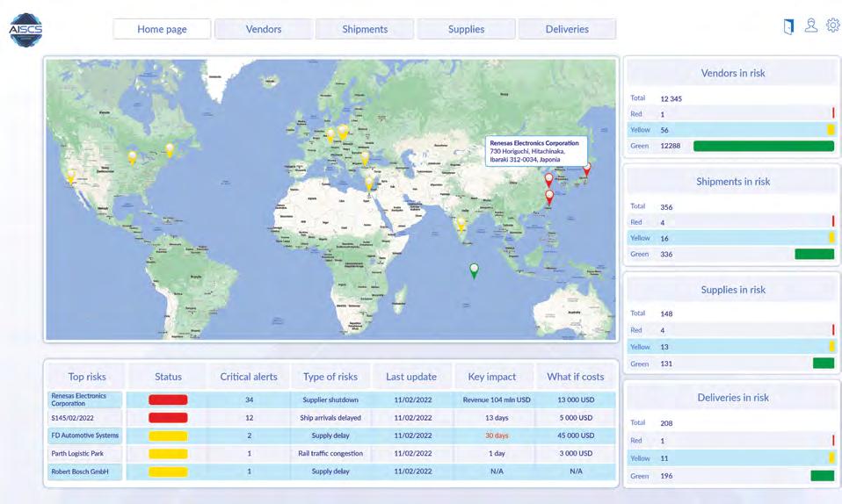
Task: Click the yellow map pin over India
Action: click(x=461, y=224)
